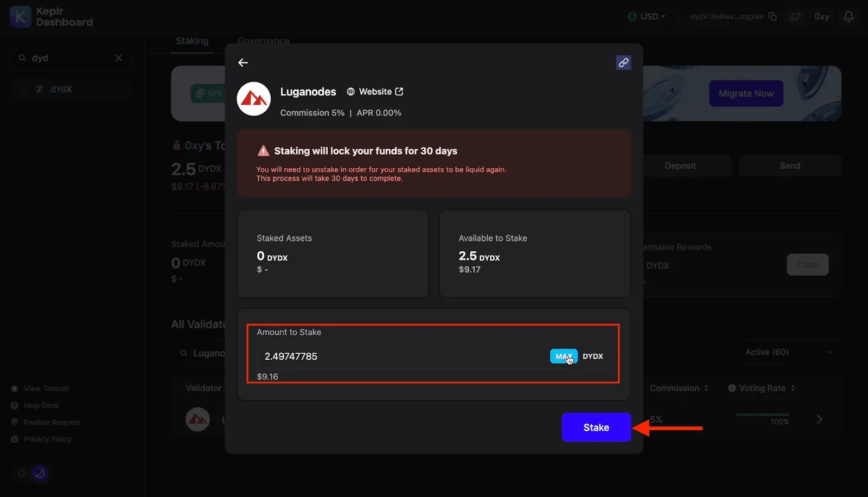868x497 pixels.
Task: Expand the Active (60) validator filter
Action: (789, 352)
